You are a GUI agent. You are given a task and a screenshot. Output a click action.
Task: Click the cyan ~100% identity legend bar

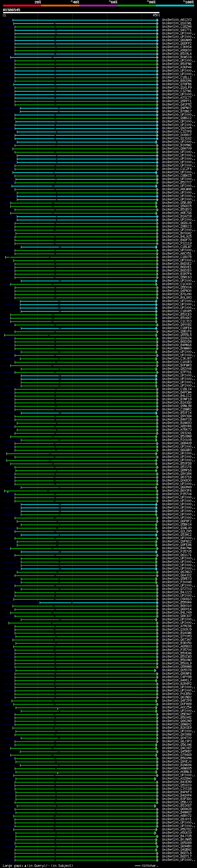click(x=175, y=6)
